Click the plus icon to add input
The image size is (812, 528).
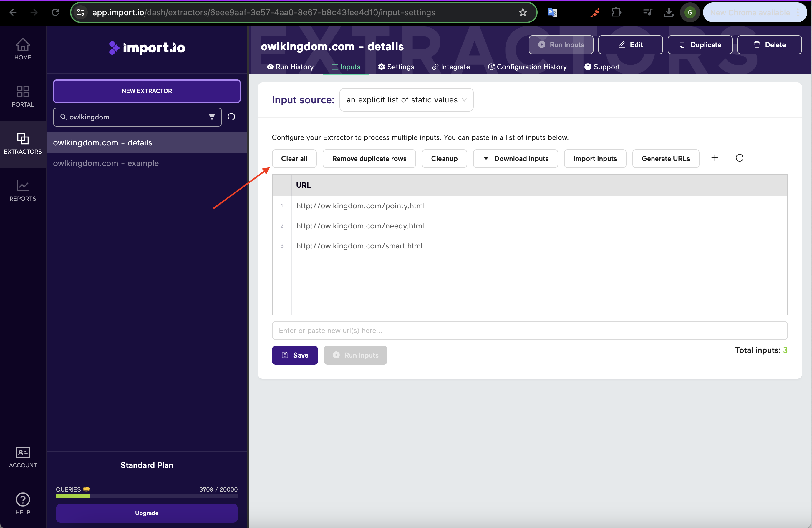click(x=715, y=158)
